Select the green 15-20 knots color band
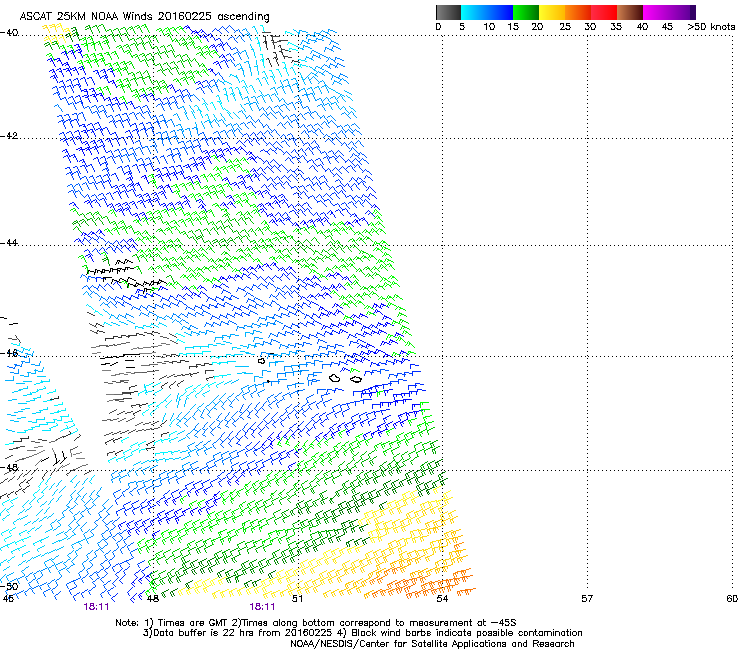 click(x=526, y=12)
